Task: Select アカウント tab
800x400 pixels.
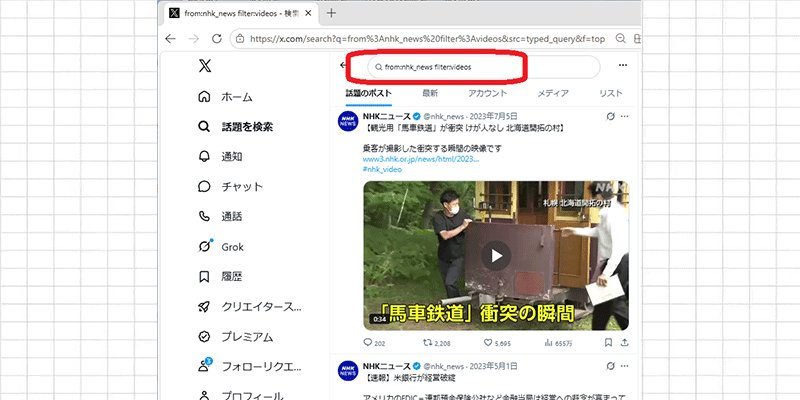Action: 488,93
